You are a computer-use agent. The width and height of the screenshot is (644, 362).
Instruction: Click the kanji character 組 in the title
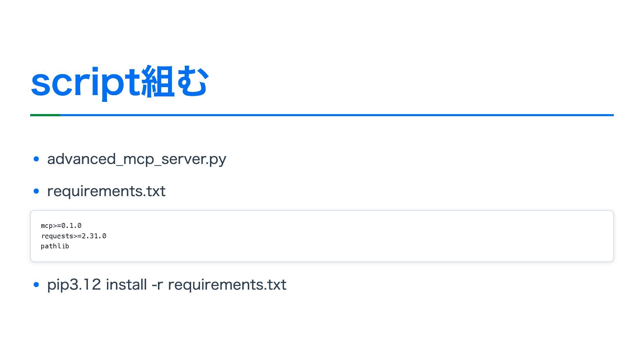158,81
